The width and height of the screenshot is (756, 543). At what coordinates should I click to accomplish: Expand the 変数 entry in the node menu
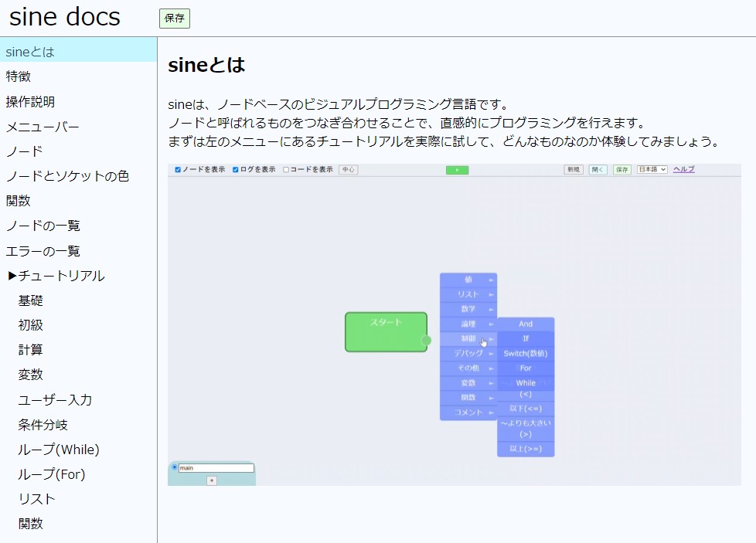pyautogui.click(x=468, y=383)
